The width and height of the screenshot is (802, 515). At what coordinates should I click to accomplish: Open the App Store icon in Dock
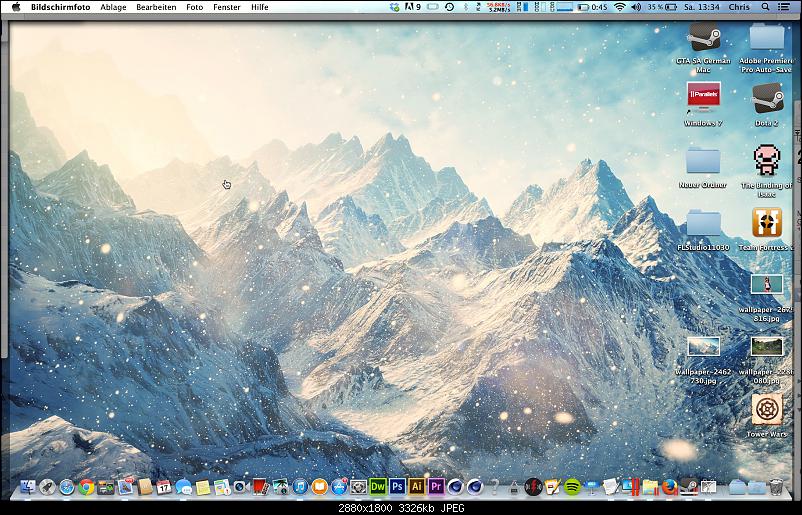(339, 487)
